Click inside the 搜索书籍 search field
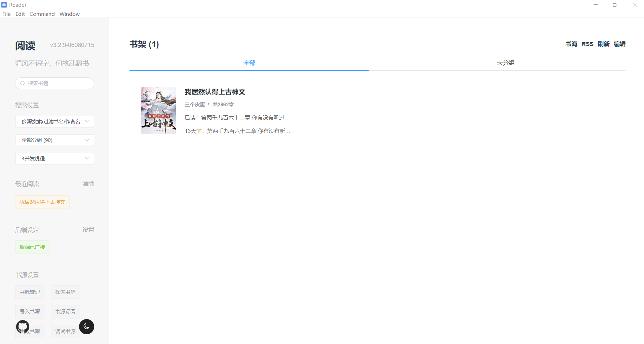This screenshot has width=644, height=344. [54, 83]
